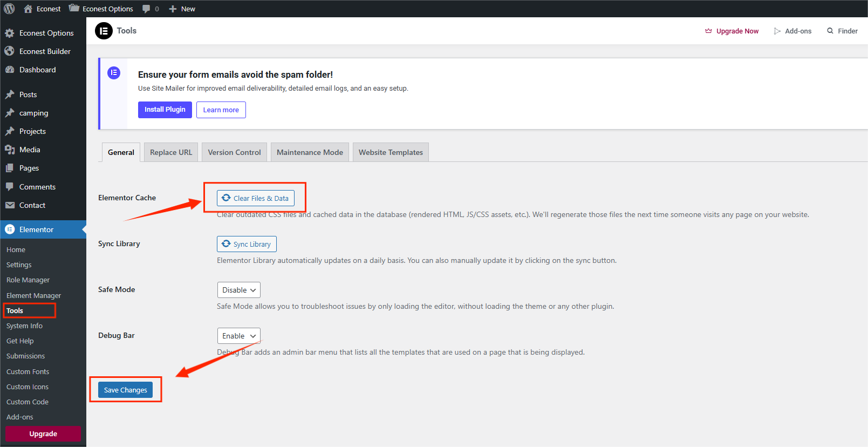
Task: Switch to the Replace URL tab
Action: 171,152
